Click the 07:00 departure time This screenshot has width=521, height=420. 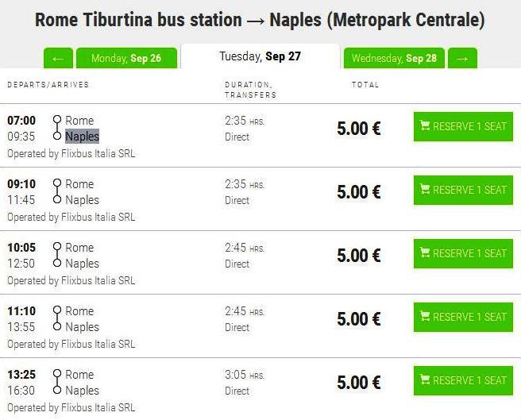coord(21,121)
